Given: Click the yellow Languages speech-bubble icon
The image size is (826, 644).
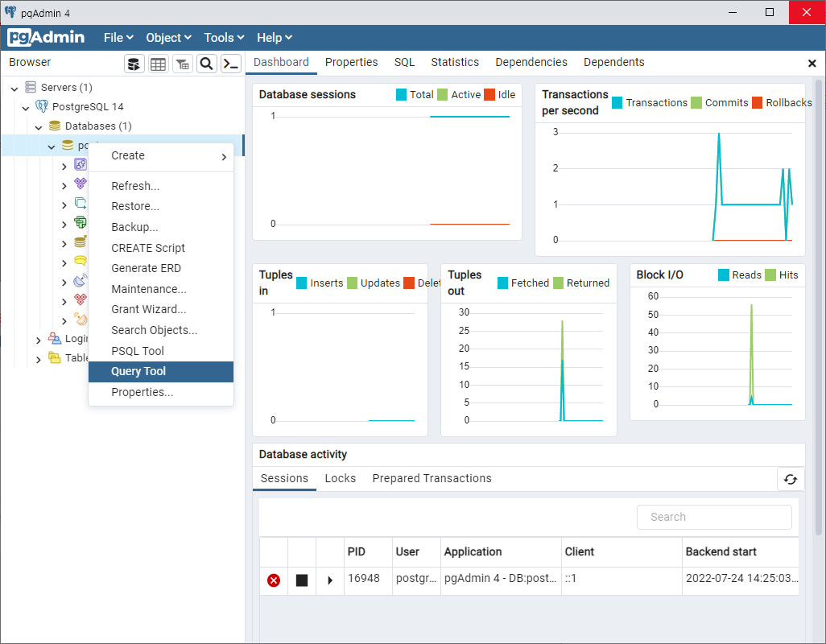Looking at the screenshot, I should [x=80, y=261].
